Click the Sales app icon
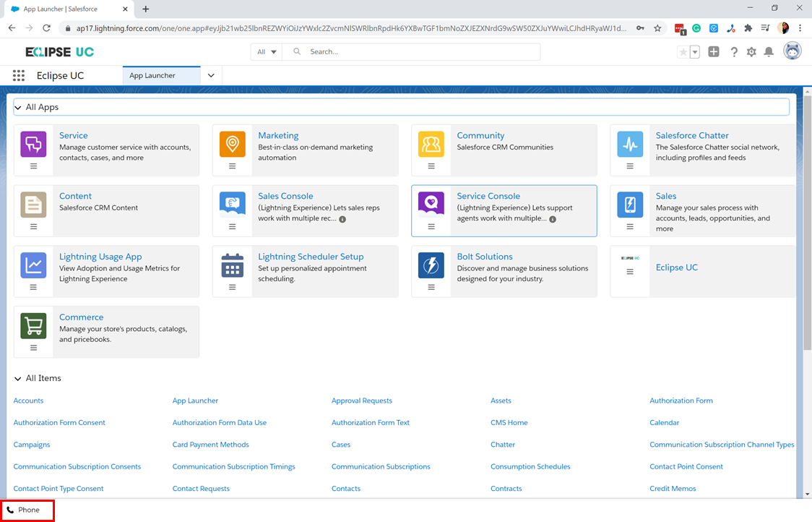This screenshot has height=522, width=812. pyautogui.click(x=630, y=205)
